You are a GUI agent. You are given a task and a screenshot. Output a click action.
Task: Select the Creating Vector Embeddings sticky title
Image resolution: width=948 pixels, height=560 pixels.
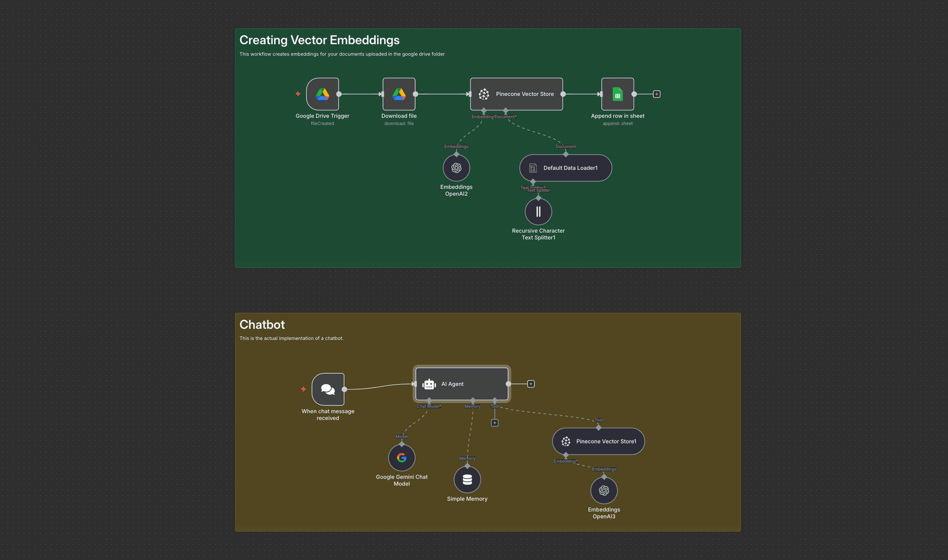click(x=319, y=40)
